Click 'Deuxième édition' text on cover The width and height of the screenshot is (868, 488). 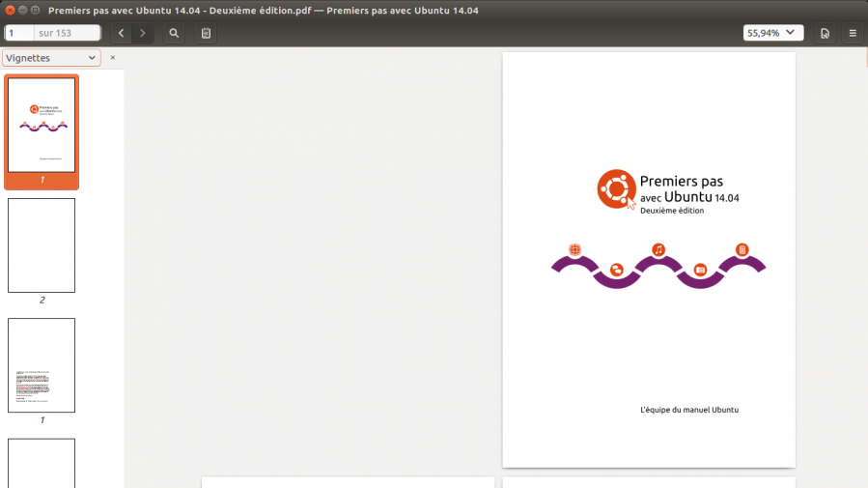pos(672,211)
